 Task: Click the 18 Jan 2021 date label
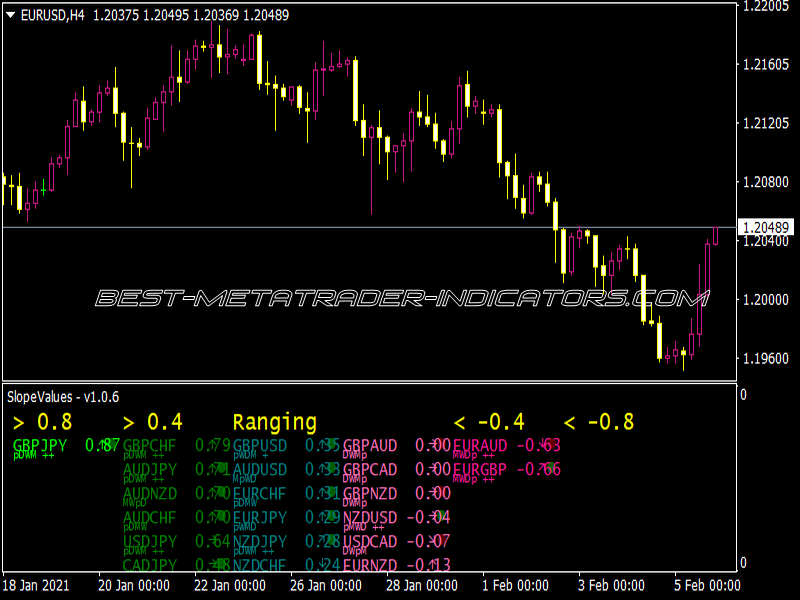pyautogui.click(x=35, y=585)
